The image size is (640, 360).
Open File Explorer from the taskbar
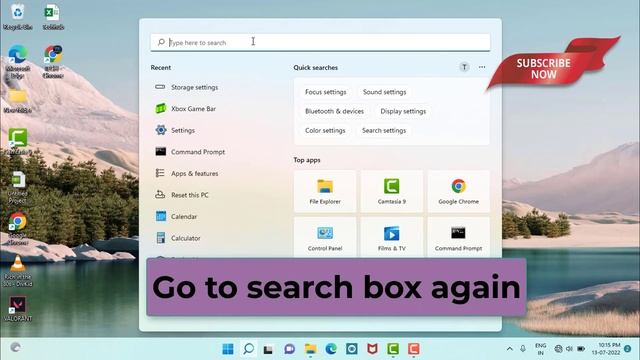tap(310, 349)
